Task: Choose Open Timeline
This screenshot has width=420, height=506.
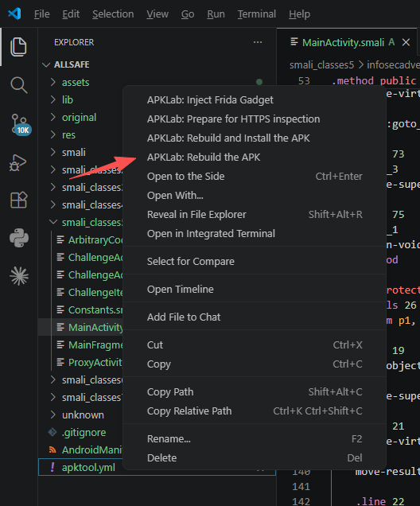Action: pos(255,289)
